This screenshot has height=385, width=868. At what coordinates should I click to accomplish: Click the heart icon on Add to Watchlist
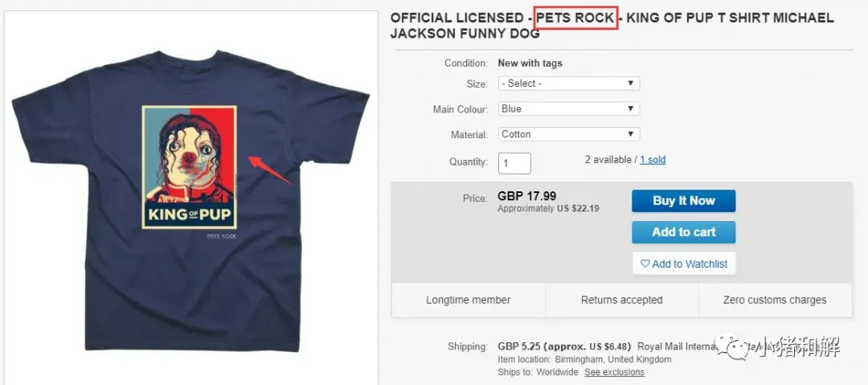point(645,264)
